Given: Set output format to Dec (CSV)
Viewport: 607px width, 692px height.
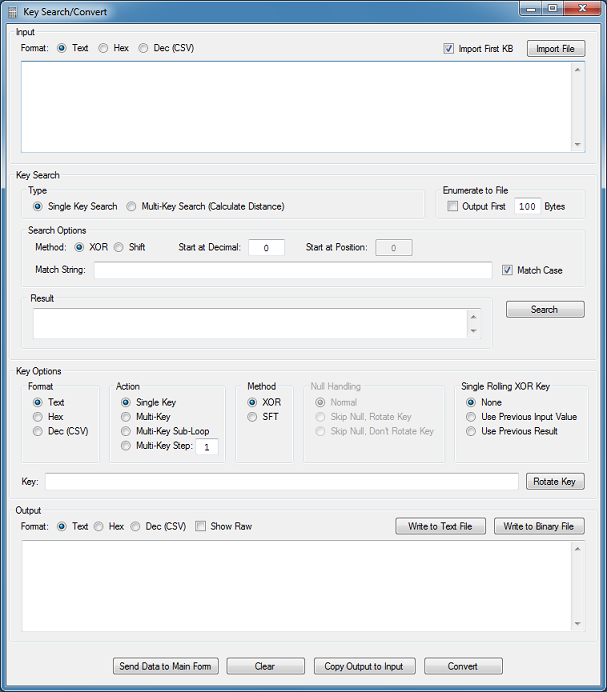Looking at the screenshot, I should coord(136,526).
